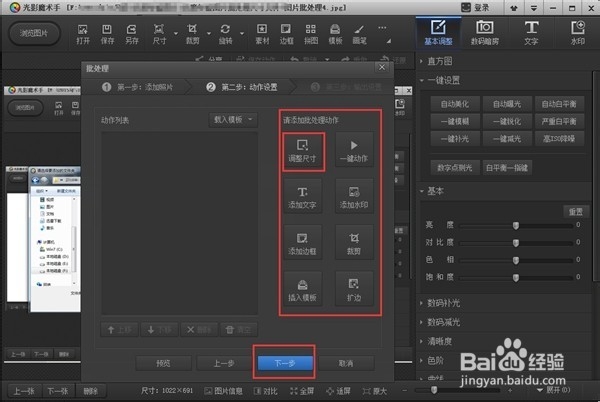The width and height of the screenshot is (600, 402).
Task: Select the 旋转 rotate tool in toolbar
Action: 225,34
